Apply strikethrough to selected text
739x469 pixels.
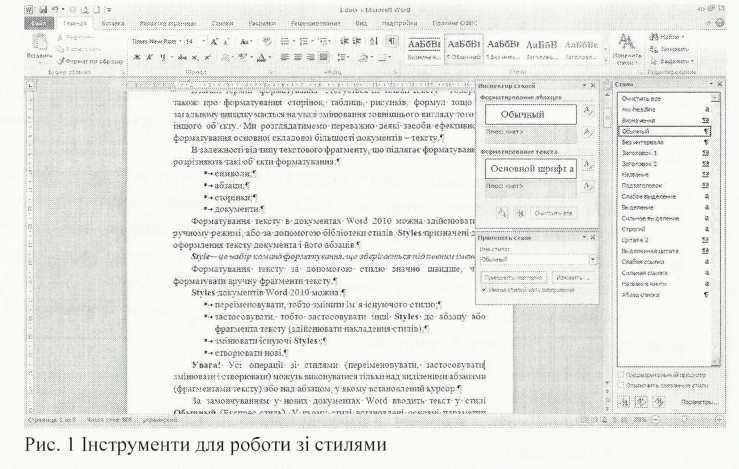(x=182, y=58)
